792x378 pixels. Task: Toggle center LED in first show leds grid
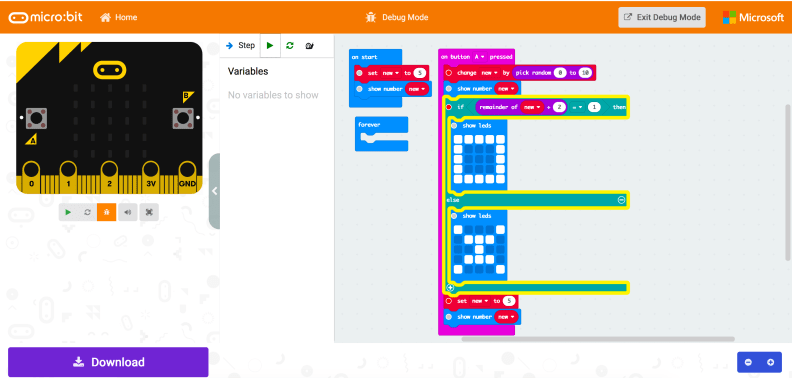(x=479, y=159)
